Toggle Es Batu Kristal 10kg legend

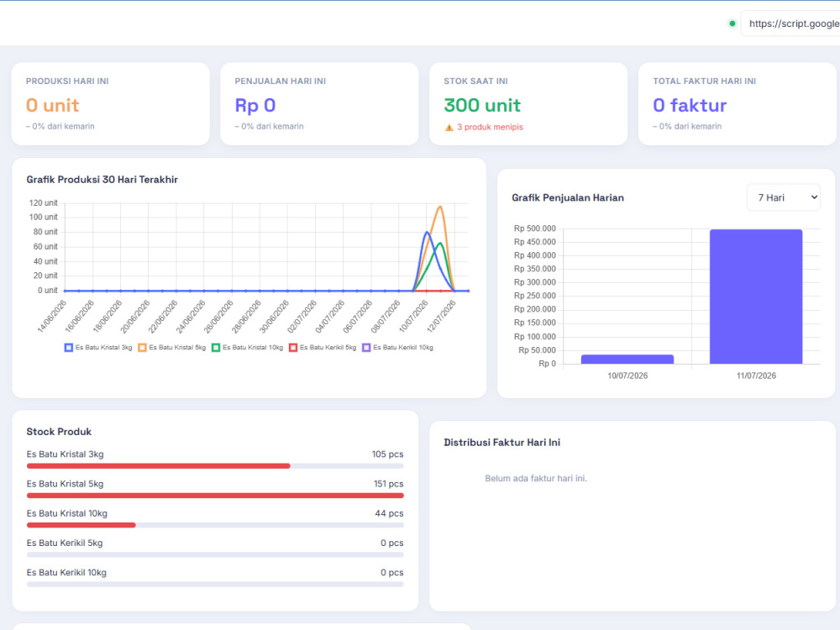point(248,348)
